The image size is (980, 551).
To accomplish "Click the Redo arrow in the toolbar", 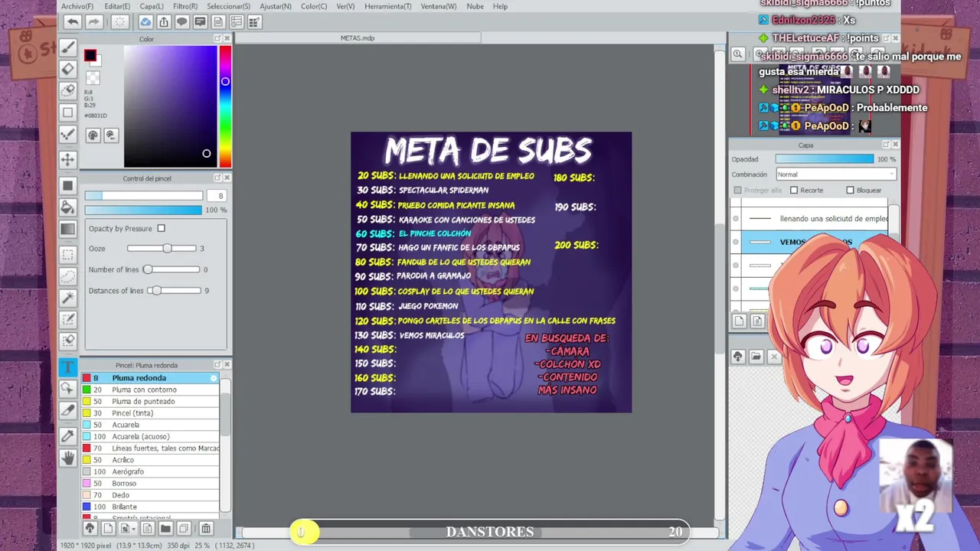I will pyautogui.click(x=93, y=22).
